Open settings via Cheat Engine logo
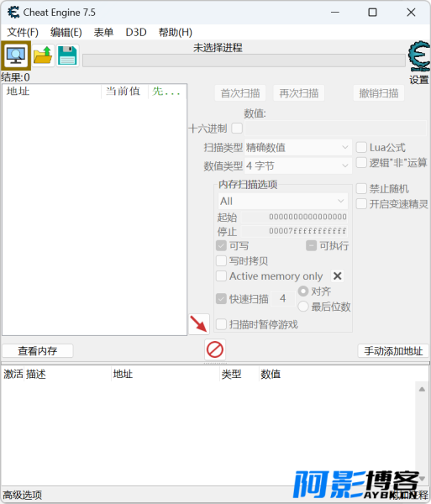431x504 pixels. click(x=419, y=56)
